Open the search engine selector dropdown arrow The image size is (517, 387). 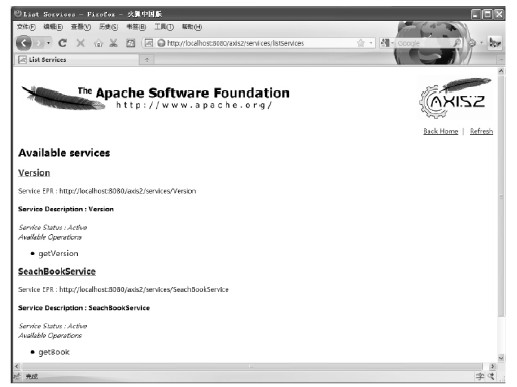[x=392, y=43]
